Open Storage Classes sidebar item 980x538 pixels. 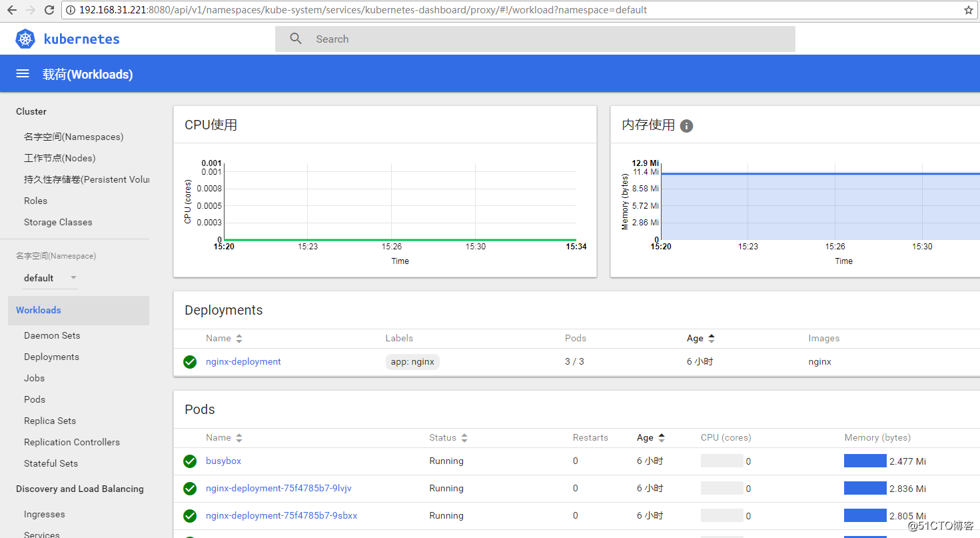tap(58, 222)
